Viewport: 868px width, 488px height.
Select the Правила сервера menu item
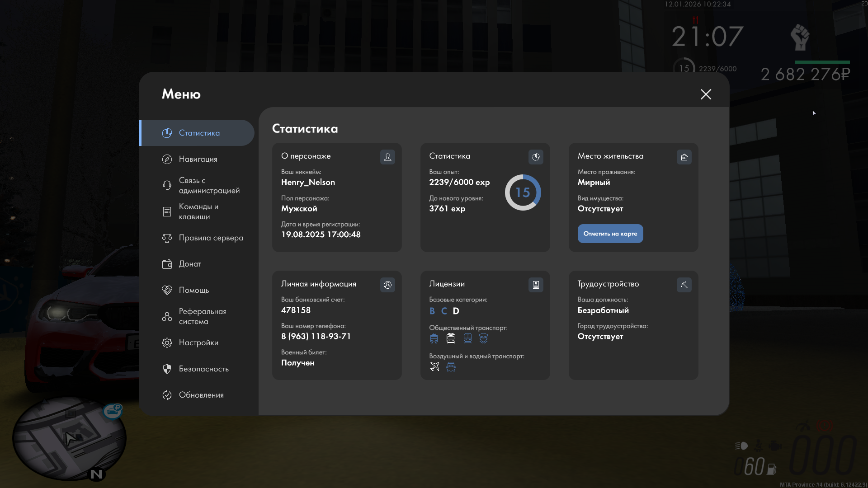[x=211, y=238]
